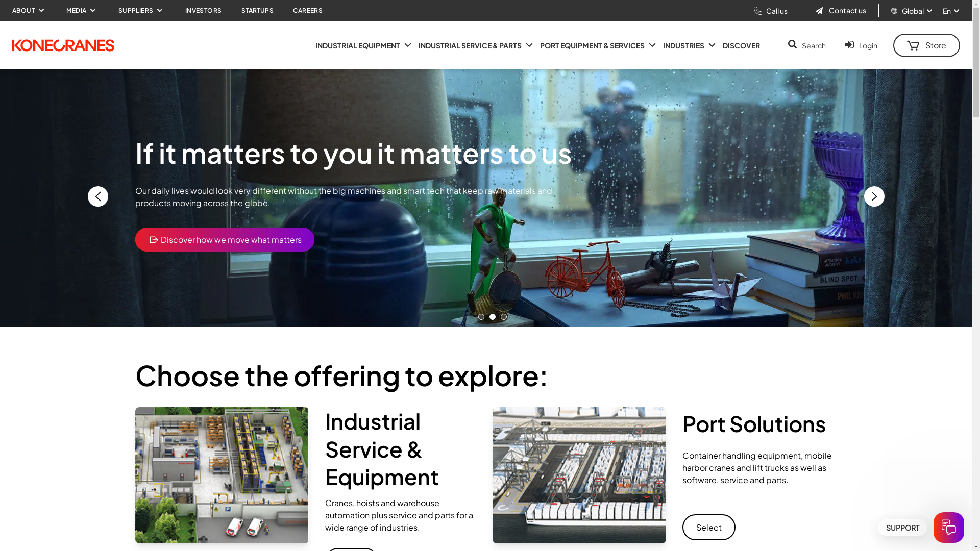Viewport: 980px width, 551px height.
Task: Click Discover how we move what matters
Action: (x=225, y=240)
